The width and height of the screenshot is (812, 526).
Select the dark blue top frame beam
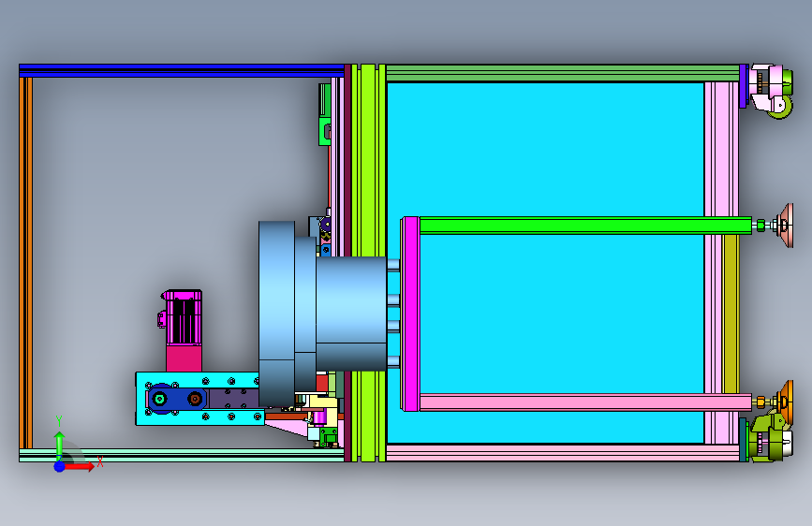(x=182, y=71)
